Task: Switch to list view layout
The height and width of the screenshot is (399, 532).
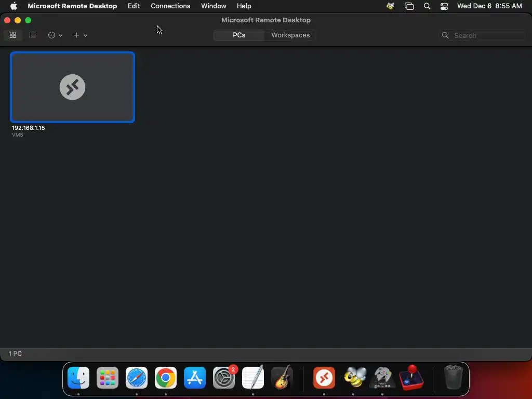Action: tap(32, 35)
